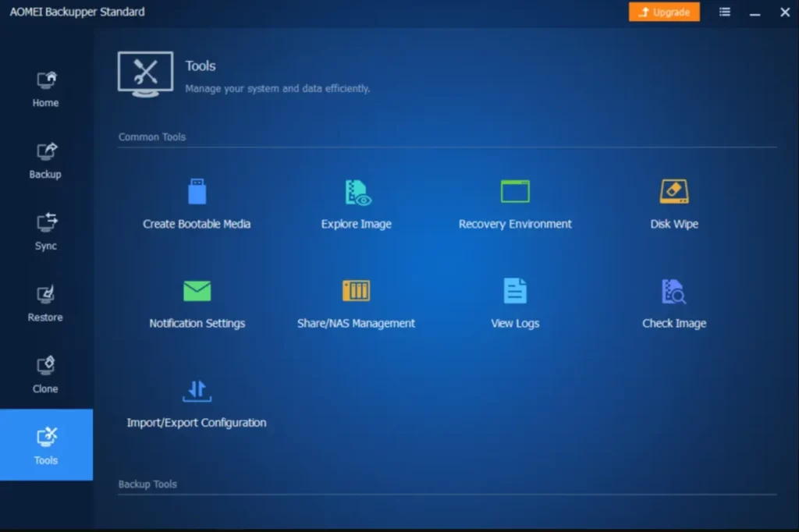Switch to the Backup sidebar tab

click(x=46, y=161)
